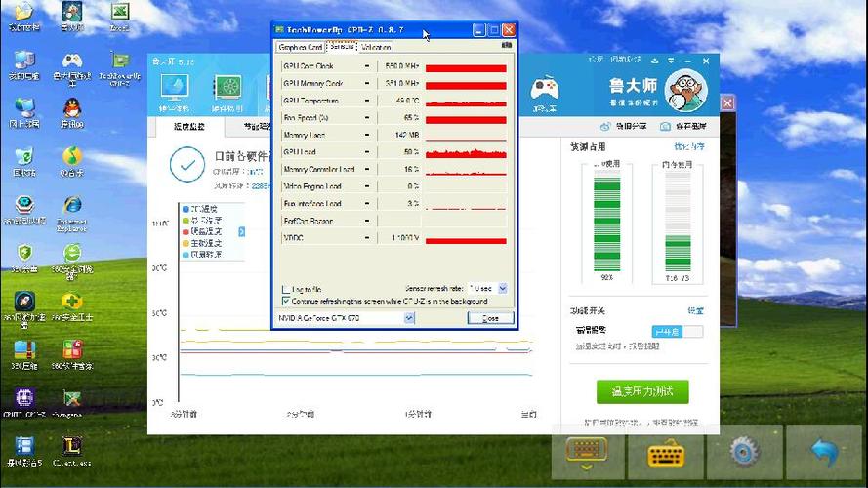Screen dimensions: 868x488
Task: Open the GPU Memory Clock sensor dropdown
Action: 366,84
